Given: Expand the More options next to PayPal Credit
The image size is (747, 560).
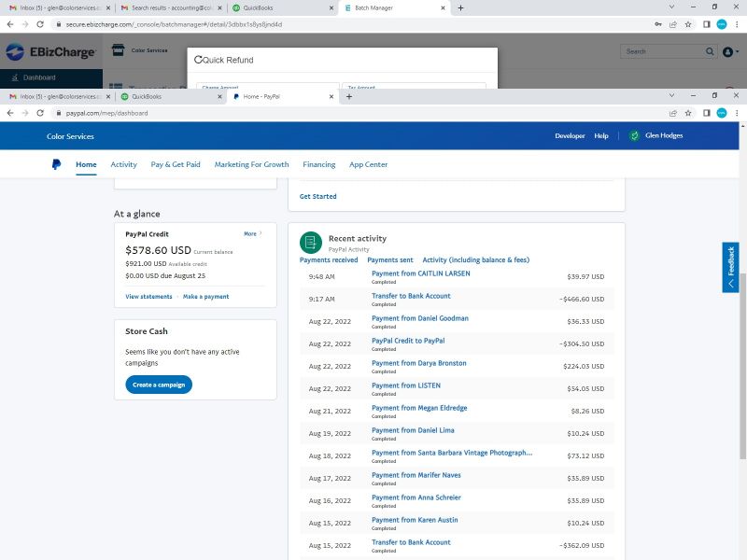Looking at the screenshot, I should coord(249,233).
